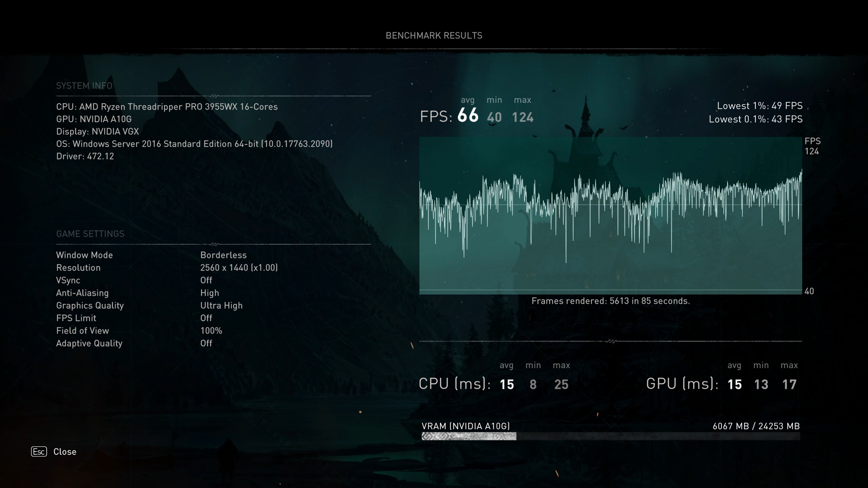
Task: View min FPS value of 40
Action: pos(494,117)
